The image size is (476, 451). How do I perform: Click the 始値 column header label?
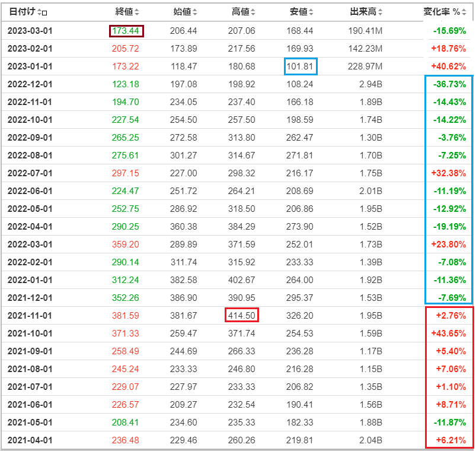pos(182,12)
